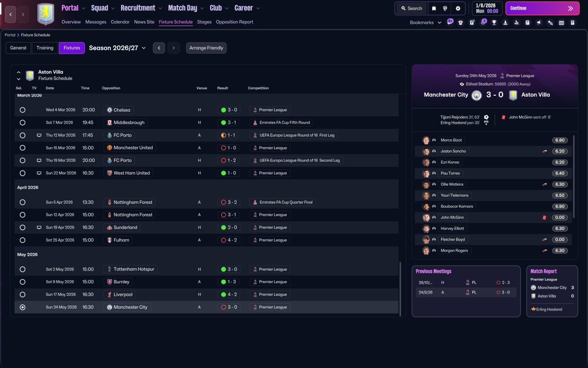Screen dimensions: 588x368
Task: Click the circular arrow icon with badge 3
Action: tap(483, 22)
